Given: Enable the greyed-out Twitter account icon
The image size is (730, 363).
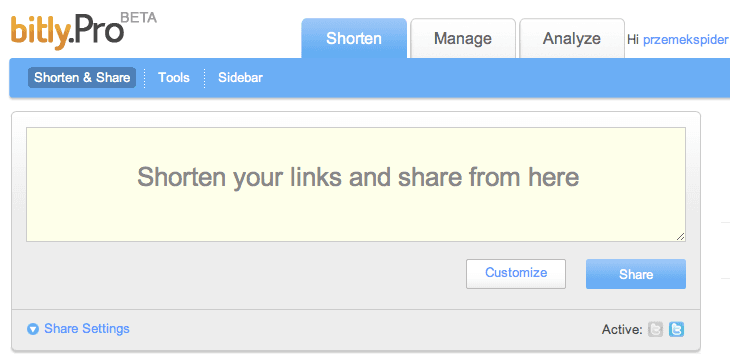Looking at the screenshot, I should coord(655,329).
